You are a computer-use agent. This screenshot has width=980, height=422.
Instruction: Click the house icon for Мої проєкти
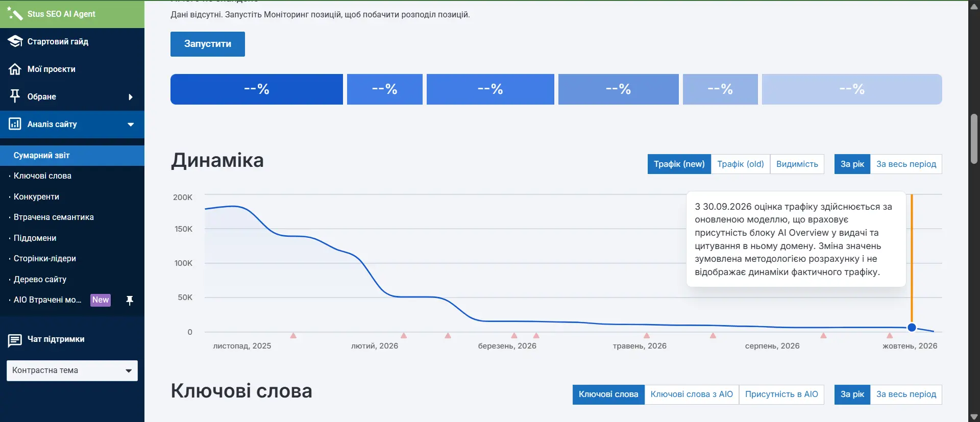pos(15,69)
